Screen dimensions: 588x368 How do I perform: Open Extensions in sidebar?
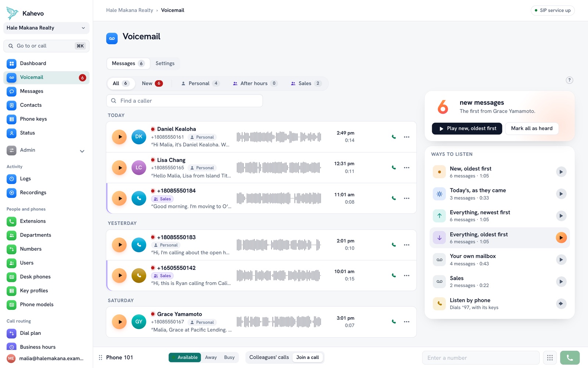pyautogui.click(x=46, y=221)
